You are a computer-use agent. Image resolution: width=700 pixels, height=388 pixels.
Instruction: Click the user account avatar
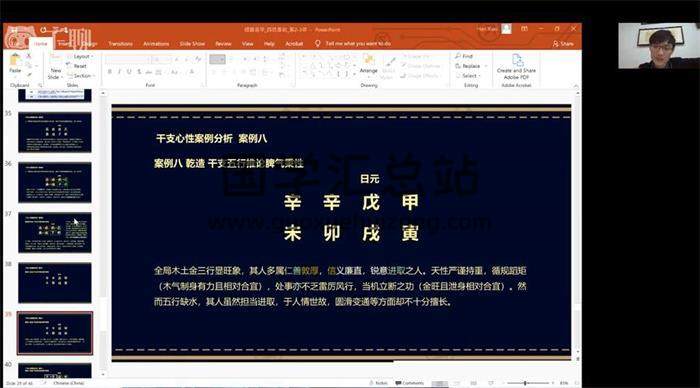coord(506,29)
